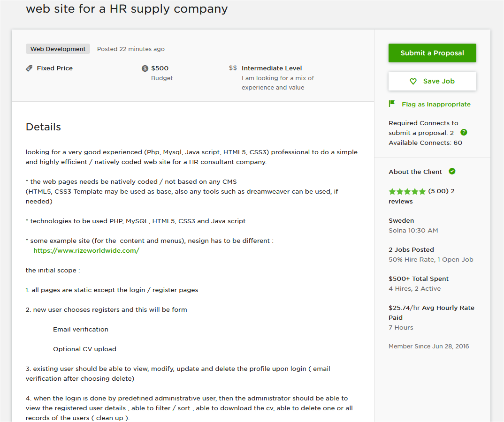Click the job title web site for a HR supply company
504x422 pixels.
pyautogui.click(x=127, y=8)
